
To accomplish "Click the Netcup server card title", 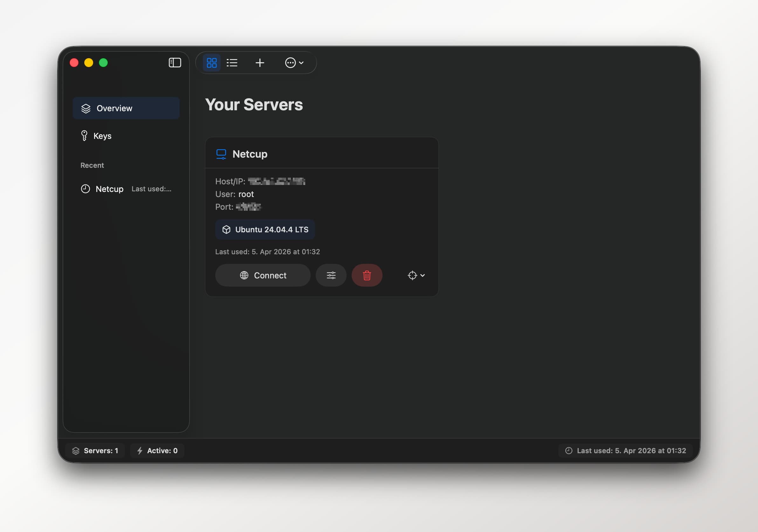I will [250, 154].
